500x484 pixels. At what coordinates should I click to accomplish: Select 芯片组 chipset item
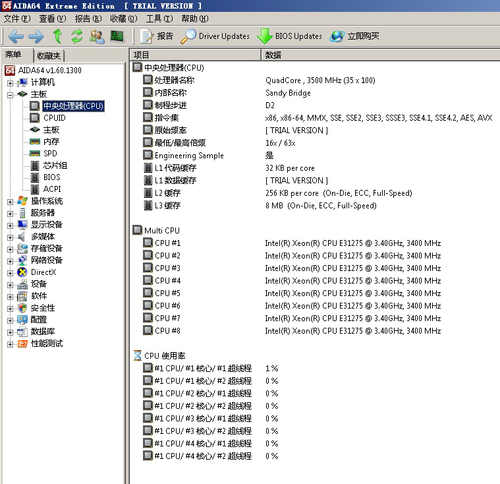coord(55,165)
